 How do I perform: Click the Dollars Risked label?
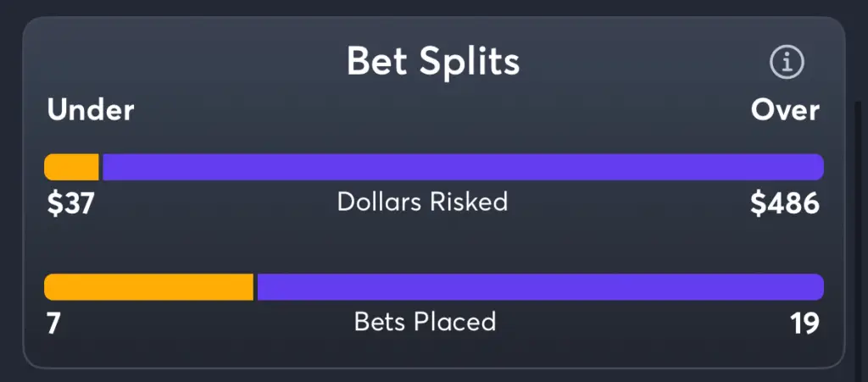[422, 202]
